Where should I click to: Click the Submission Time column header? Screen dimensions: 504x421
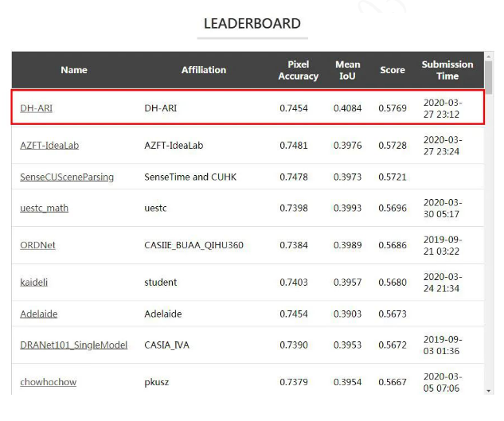point(447,70)
